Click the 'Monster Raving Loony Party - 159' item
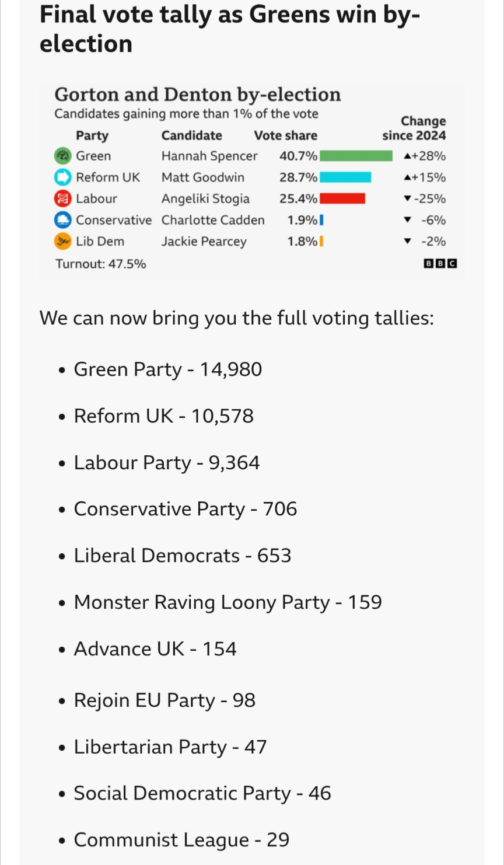 click(228, 602)
